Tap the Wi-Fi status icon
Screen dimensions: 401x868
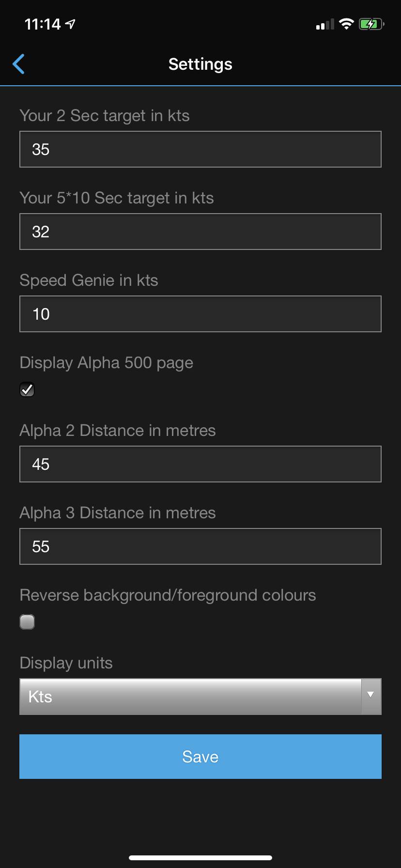pyautogui.click(x=346, y=24)
